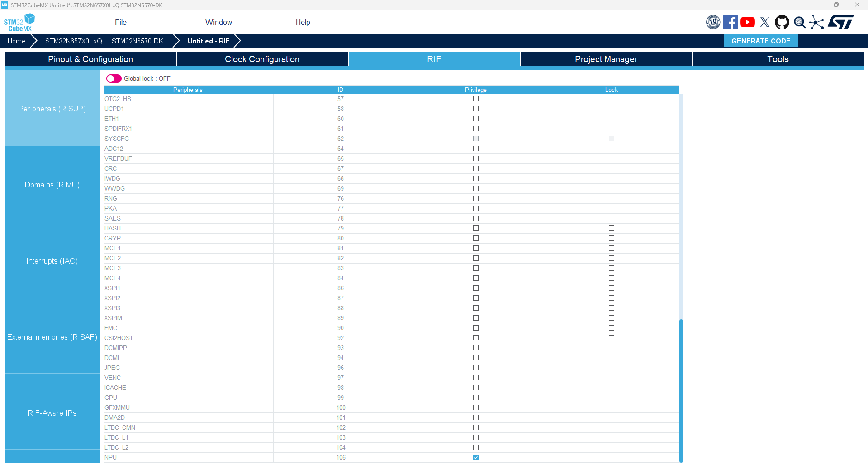Switch to the Clock Configuration tab
The image size is (868, 465).
(262, 59)
